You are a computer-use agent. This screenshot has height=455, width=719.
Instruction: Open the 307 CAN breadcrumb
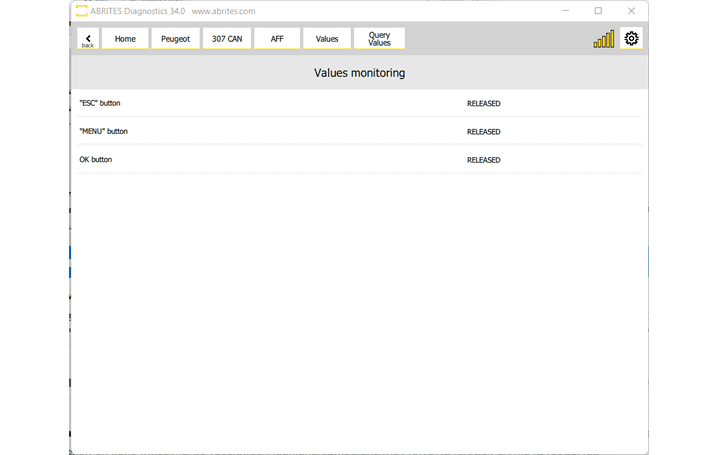226,39
